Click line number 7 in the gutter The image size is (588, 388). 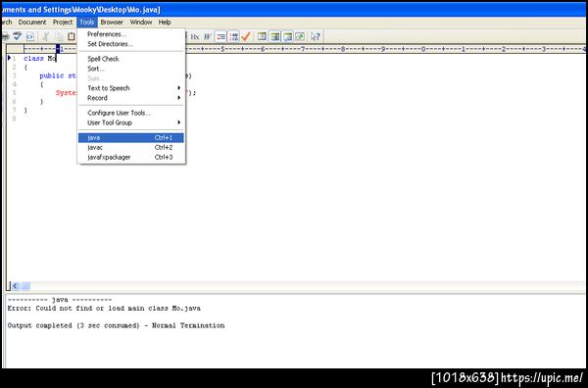pos(15,110)
